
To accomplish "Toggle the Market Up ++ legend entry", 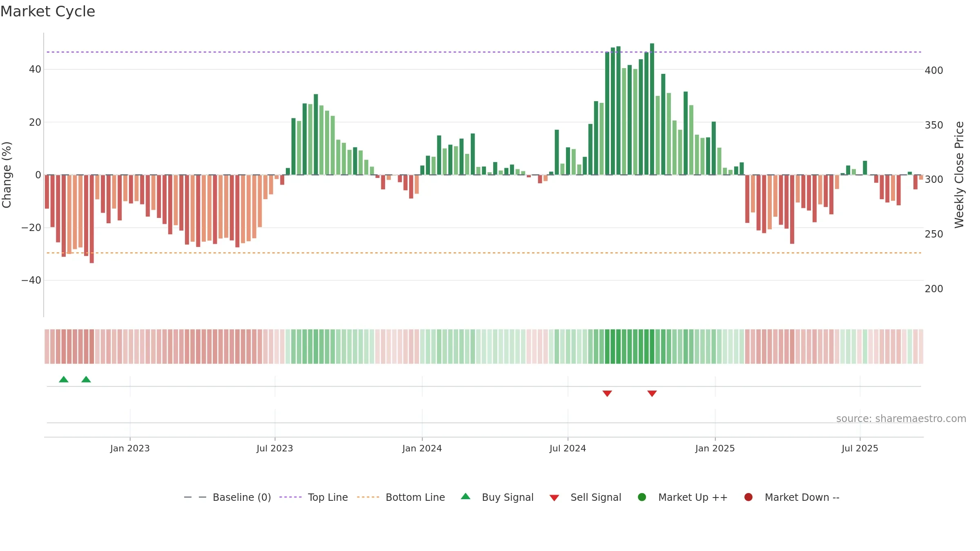I will (x=682, y=497).
